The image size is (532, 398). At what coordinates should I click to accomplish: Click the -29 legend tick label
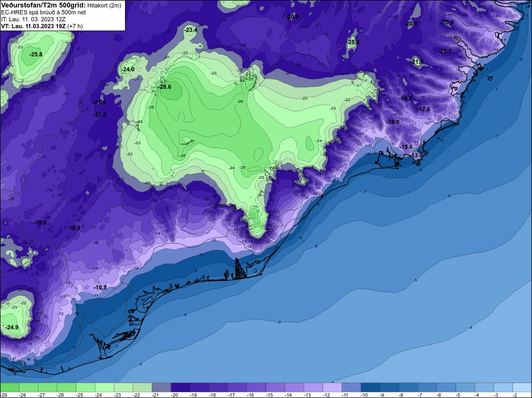[3, 395]
